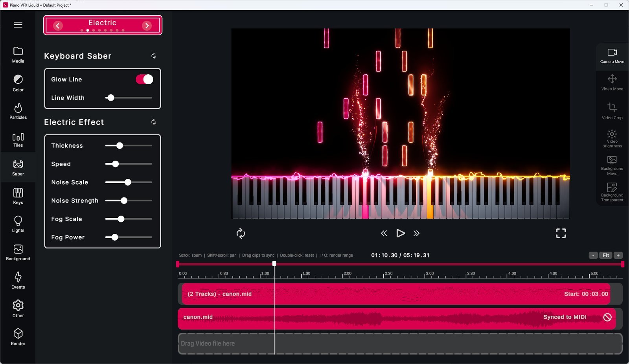
Task: Click the Start: 00:03.00 label
Action: tap(586, 294)
